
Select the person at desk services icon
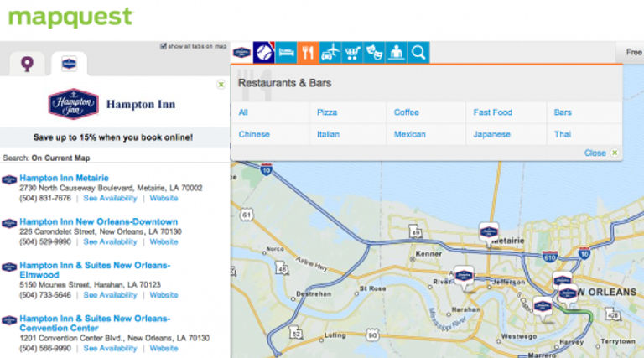pyautogui.click(x=397, y=53)
